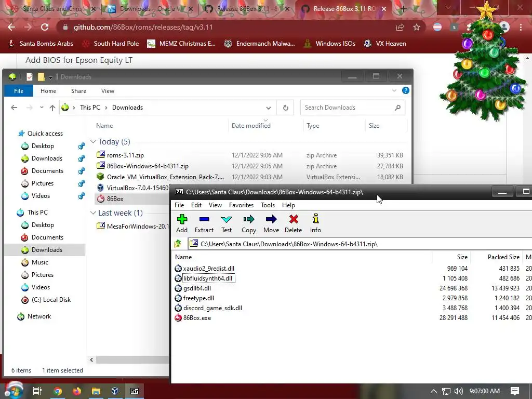Open the 7-Zip Edit menu
This screenshot has height=399, width=532.
coord(196,205)
